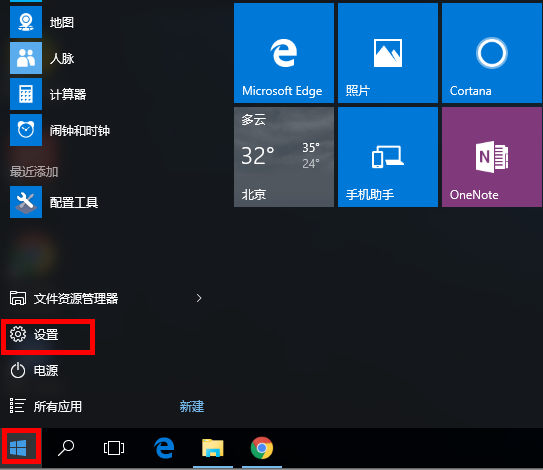Click the 新建 link next to All apps
This screenshot has height=470, width=543.
click(x=192, y=407)
